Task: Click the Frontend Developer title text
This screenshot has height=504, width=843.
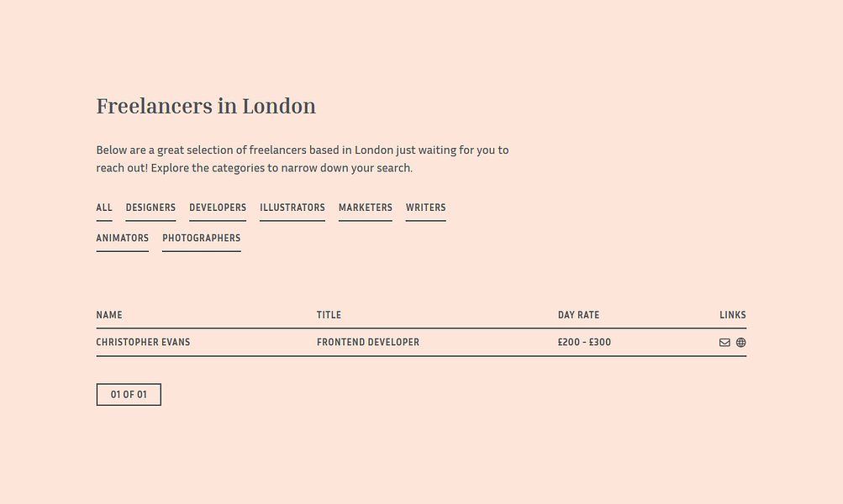Action: coord(367,343)
